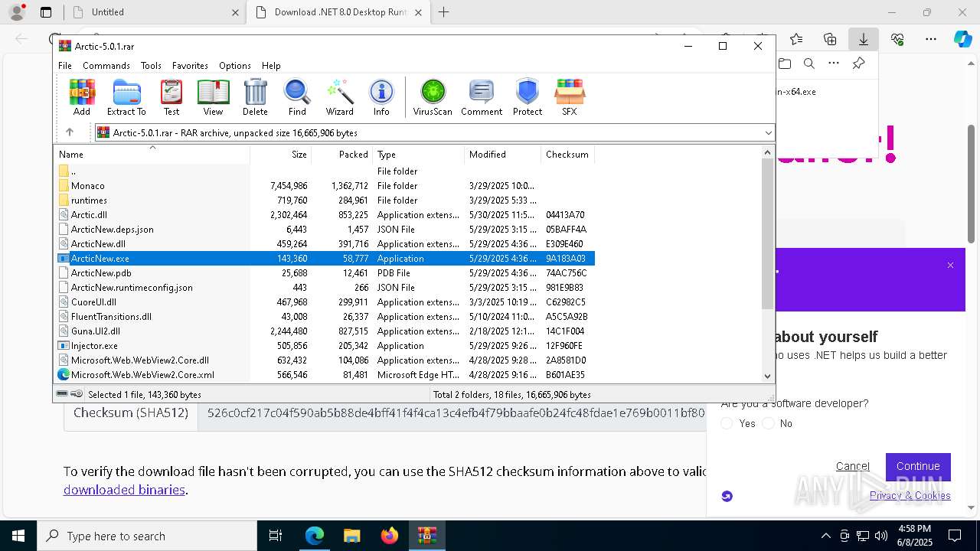
Task: Open Firefox from the taskbar
Action: tap(390, 536)
